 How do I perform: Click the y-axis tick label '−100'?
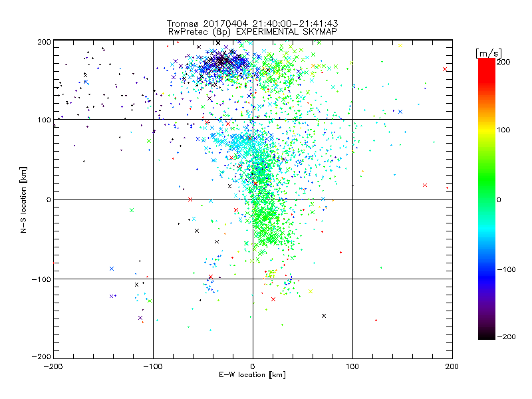pyautogui.click(x=41, y=279)
